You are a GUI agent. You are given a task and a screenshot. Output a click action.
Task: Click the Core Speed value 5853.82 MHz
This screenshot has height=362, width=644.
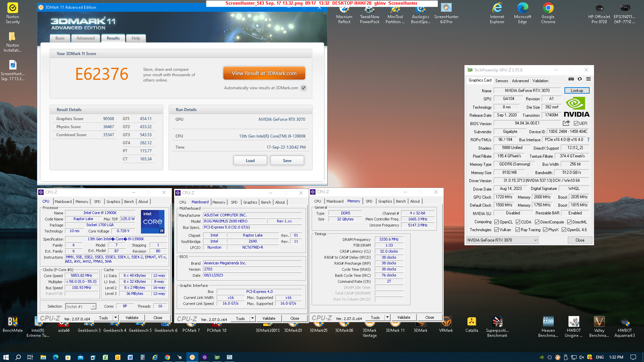(81, 276)
